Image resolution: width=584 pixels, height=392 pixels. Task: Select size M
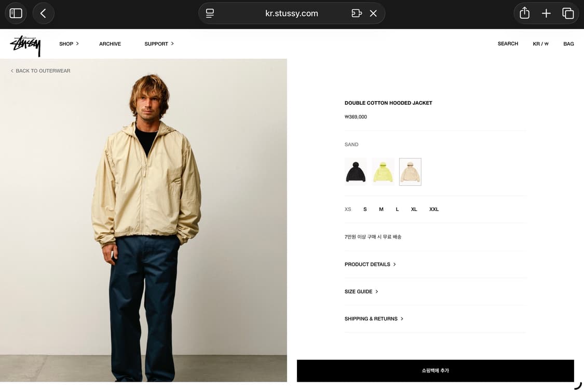pos(381,209)
